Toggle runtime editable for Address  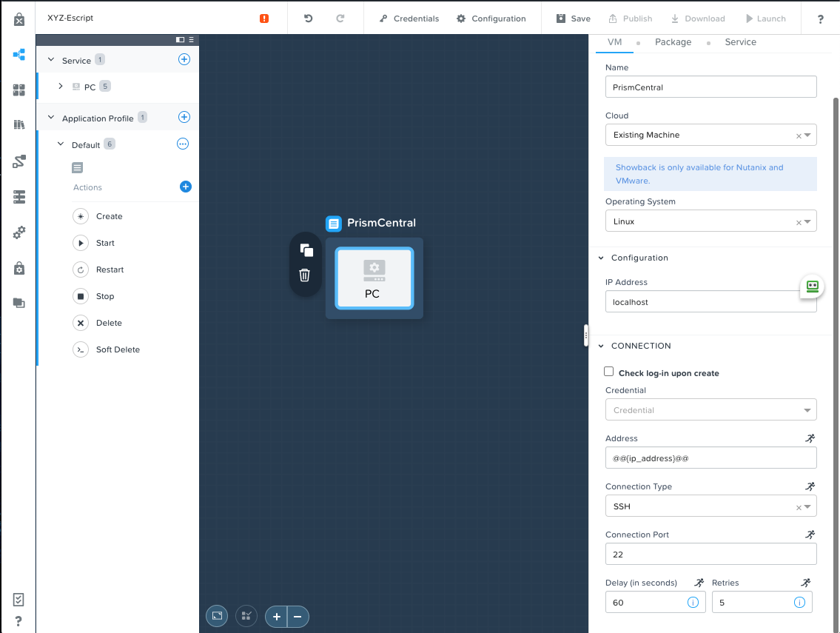coord(810,438)
